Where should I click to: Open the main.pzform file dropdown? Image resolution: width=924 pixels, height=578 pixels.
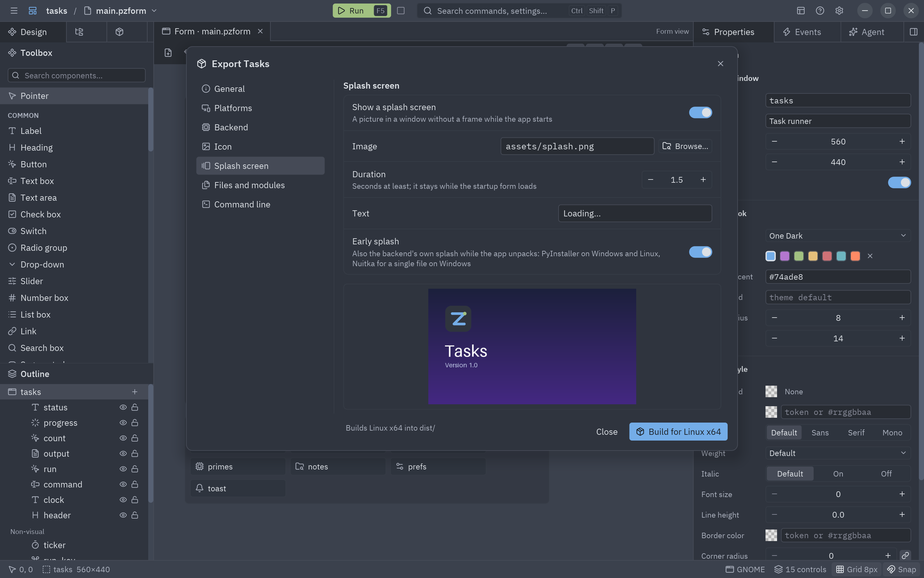pyautogui.click(x=154, y=11)
